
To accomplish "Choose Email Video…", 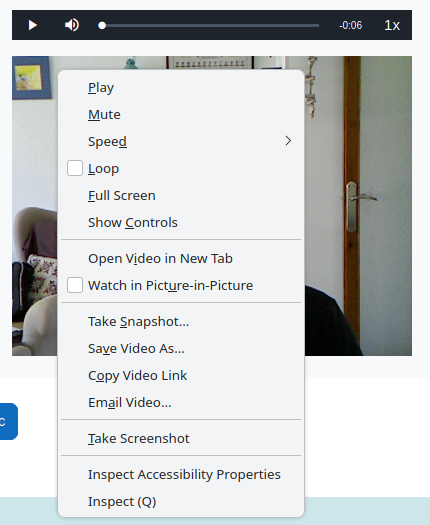I will click(181, 402).
